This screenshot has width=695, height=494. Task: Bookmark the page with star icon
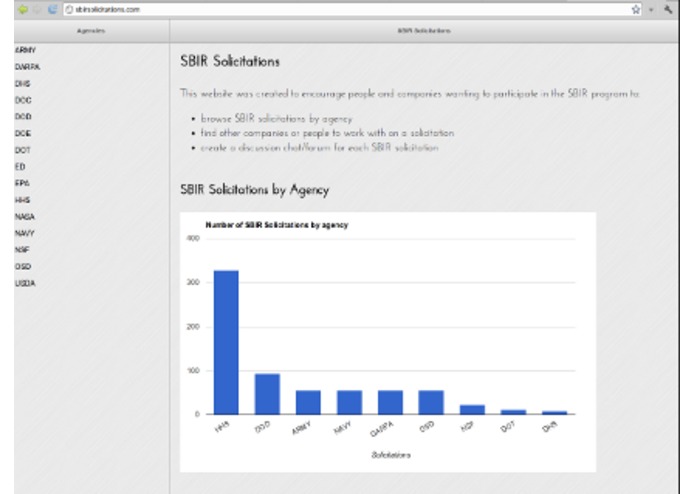click(x=636, y=9)
